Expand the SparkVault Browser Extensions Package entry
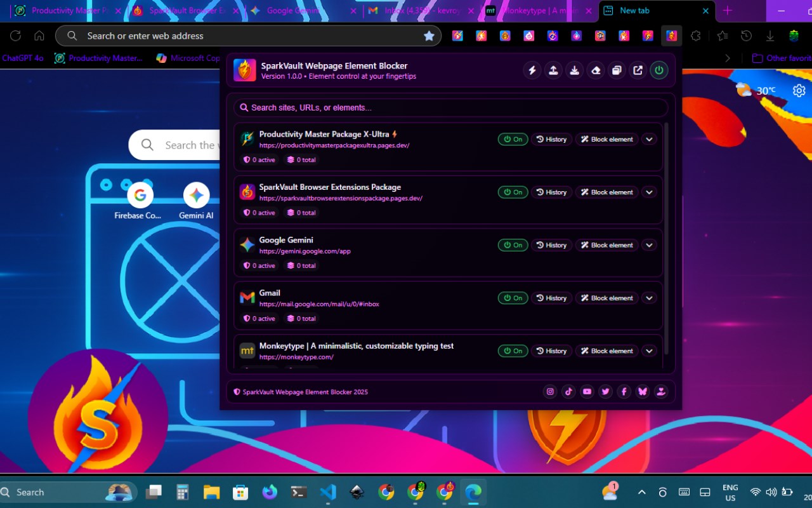812x508 pixels. pyautogui.click(x=649, y=192)
